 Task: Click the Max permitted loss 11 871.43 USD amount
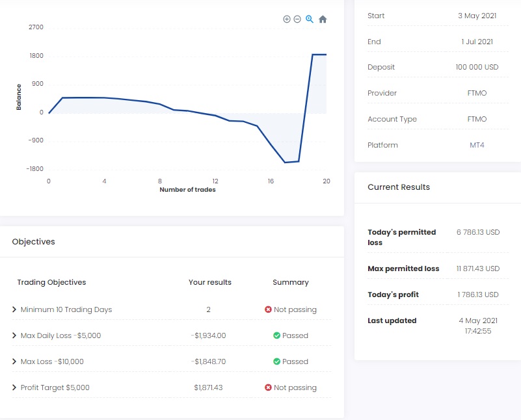click(x=477, y=269)
